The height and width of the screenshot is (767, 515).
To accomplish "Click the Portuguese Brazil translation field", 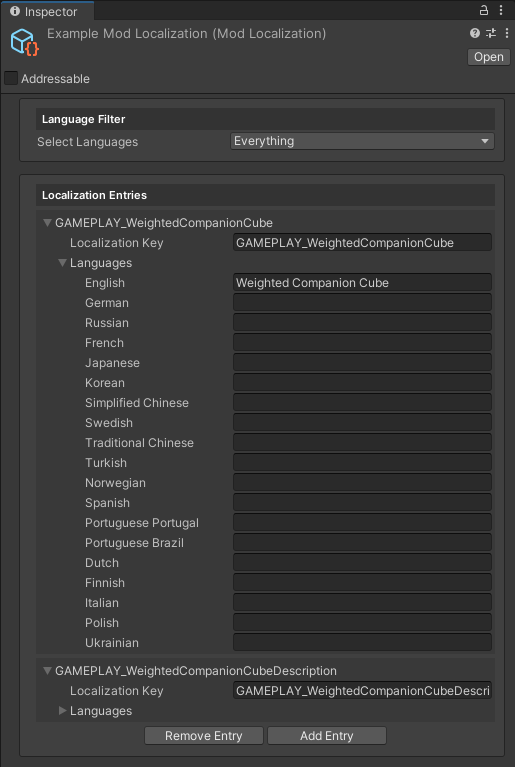I will click(x=362, y=543).
